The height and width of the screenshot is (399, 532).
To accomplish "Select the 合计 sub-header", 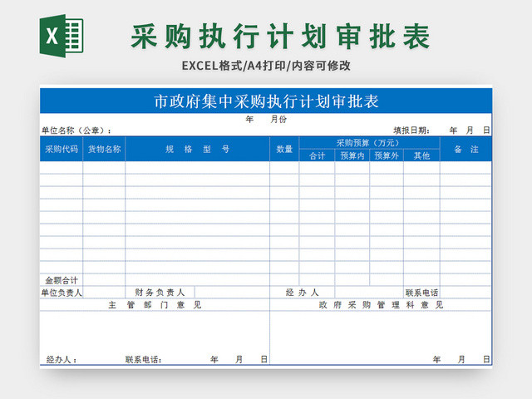I will [x=317, y=155].
